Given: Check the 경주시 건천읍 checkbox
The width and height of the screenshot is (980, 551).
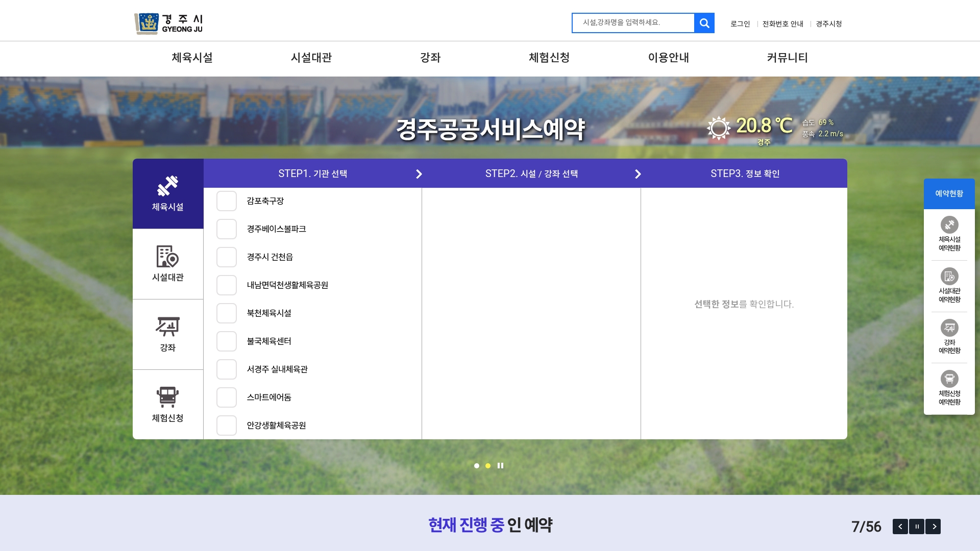Looking at the screenshot, I should [x=227, y=257].
